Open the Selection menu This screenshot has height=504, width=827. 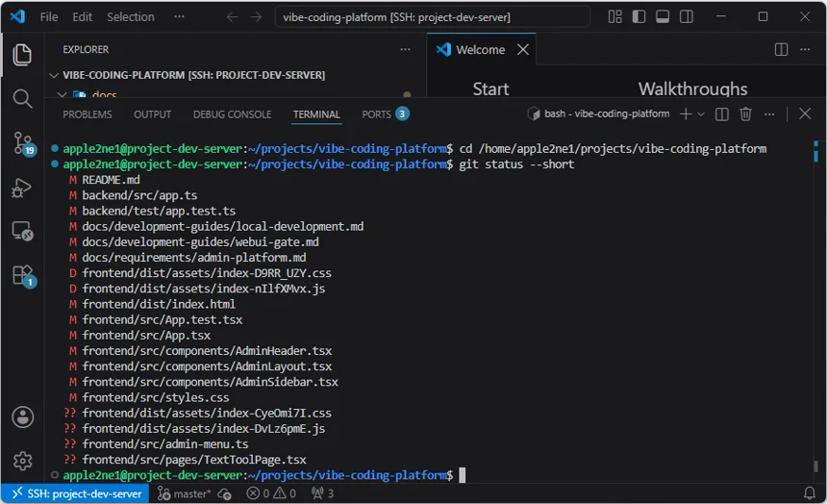click(x=131, y=17)
